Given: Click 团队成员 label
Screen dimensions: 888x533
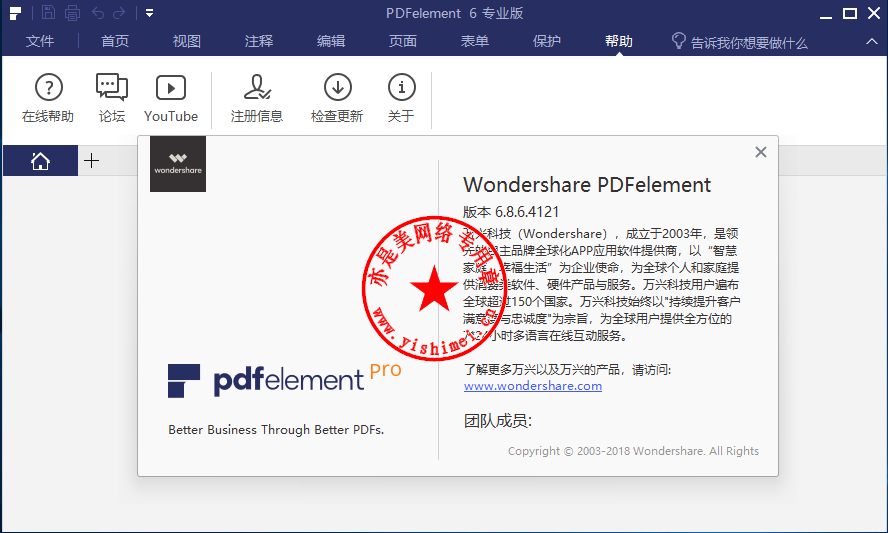Looking at the screenshot, I should pyautogui.click(x=498, y=421).
